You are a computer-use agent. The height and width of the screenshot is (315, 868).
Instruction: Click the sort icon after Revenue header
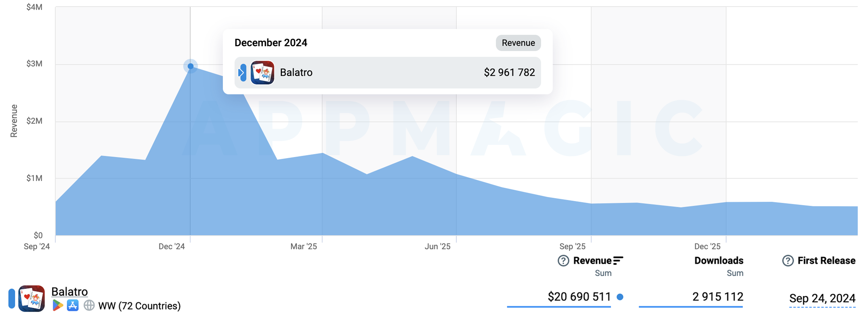click(618, 260)
